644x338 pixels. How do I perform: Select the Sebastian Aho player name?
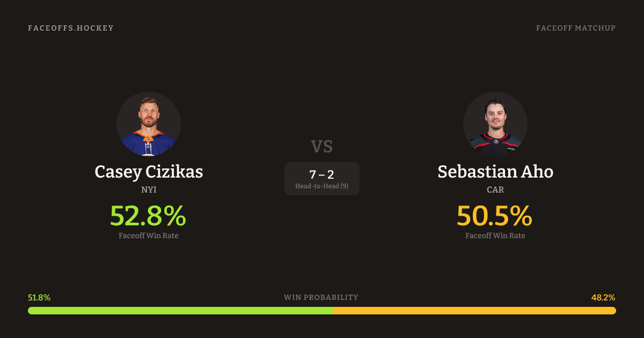pos(495,172)
